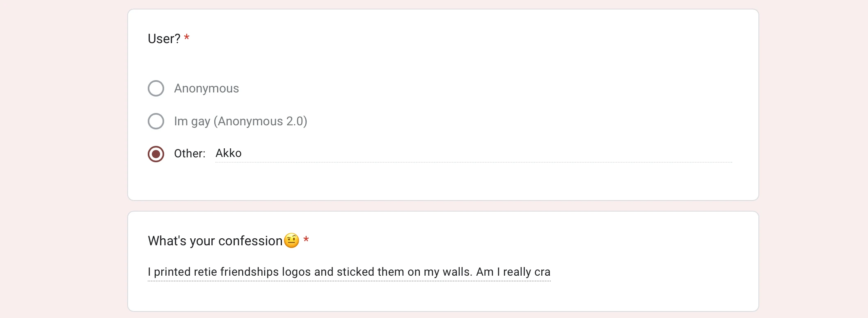Click the Other: label text
Viewport: 868px width, 318px height.
pos(189,153)
